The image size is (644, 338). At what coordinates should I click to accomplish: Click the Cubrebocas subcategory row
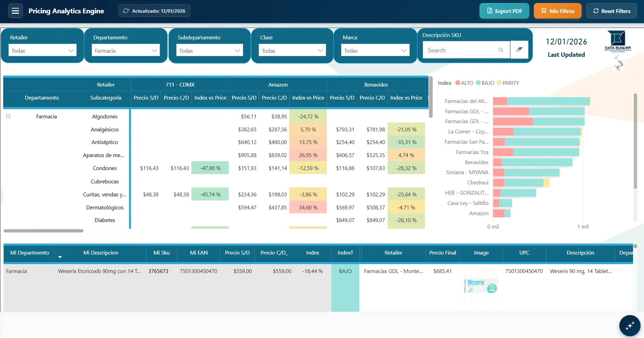coord(105,182)
